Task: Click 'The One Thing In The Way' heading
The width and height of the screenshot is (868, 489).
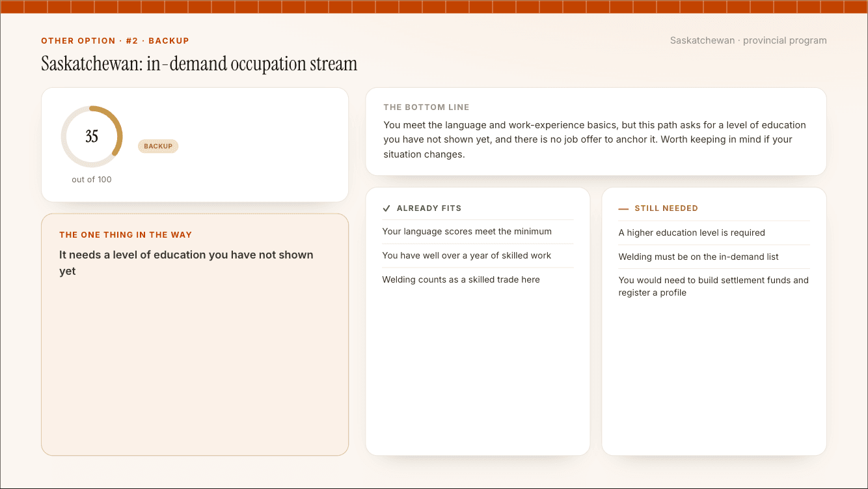Action: (x=126, y=235)
